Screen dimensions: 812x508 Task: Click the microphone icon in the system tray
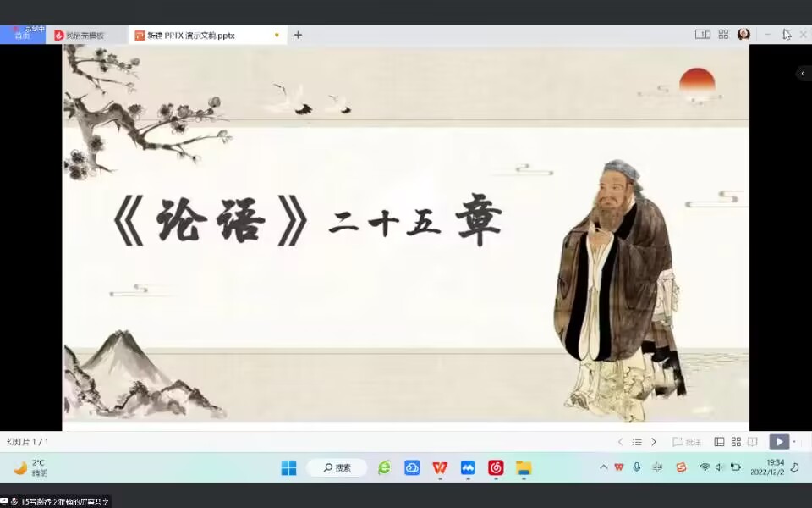click(x=636, y=467)
